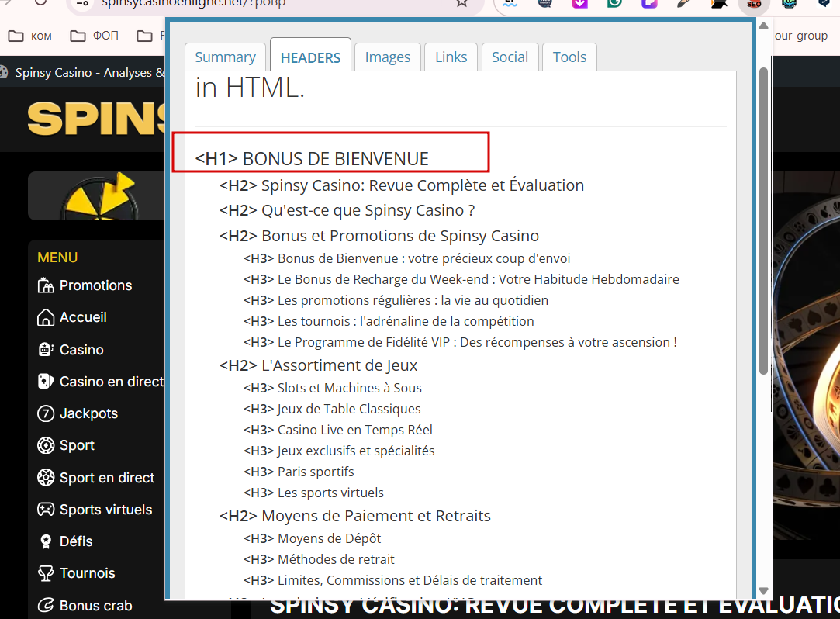The image size is (840, 619).
Task: Switch to the Social tab
Action: click(x=510, y=57)
